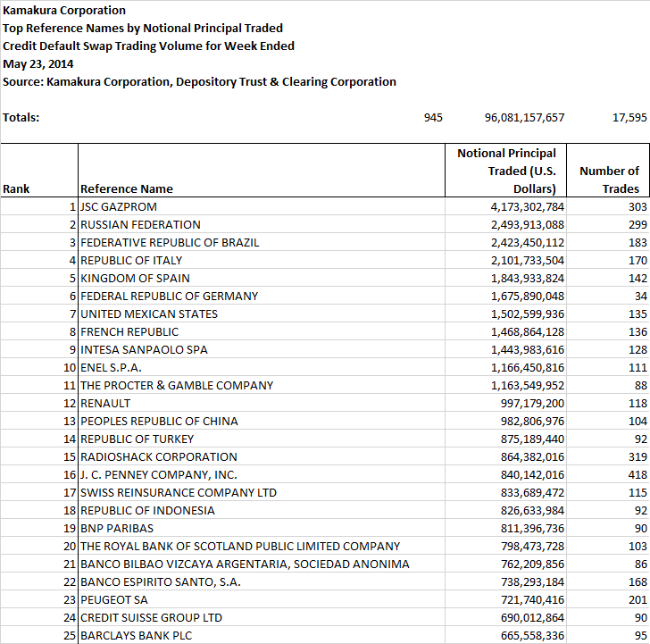The image size is (650, 644).
Task: Select the May 23, 2014 date line
Action: coord(37,63)
